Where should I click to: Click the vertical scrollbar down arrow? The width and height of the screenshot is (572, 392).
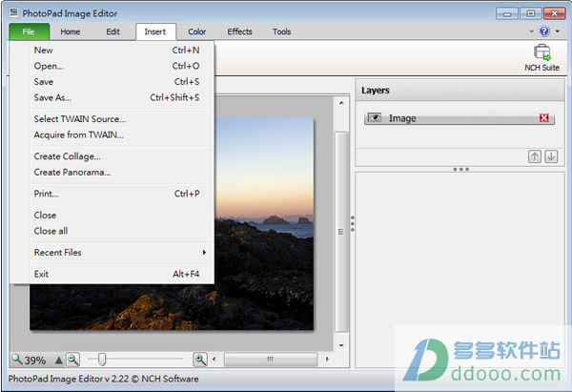point(341,345)
